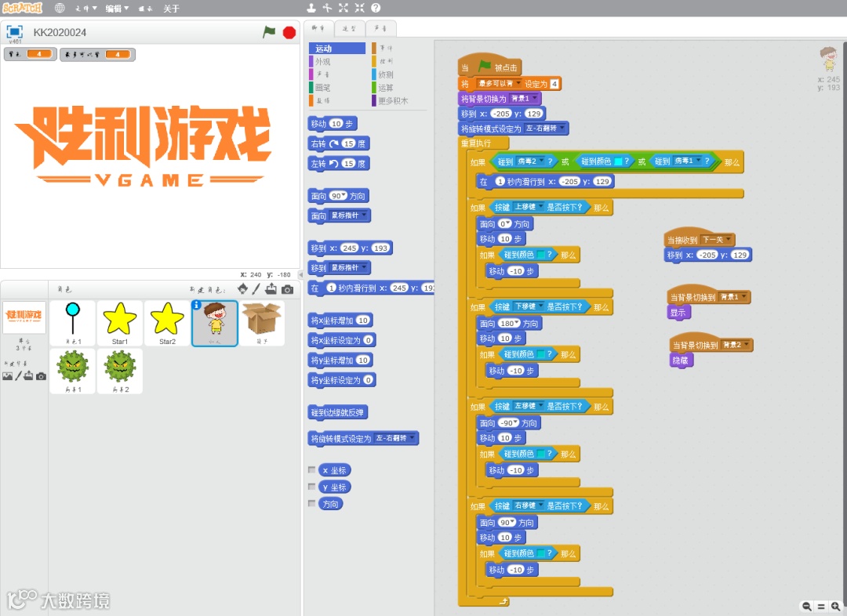Create new sprite from camera icon
This screenshot has width=847, height=616.
click(x=288, y=290)
